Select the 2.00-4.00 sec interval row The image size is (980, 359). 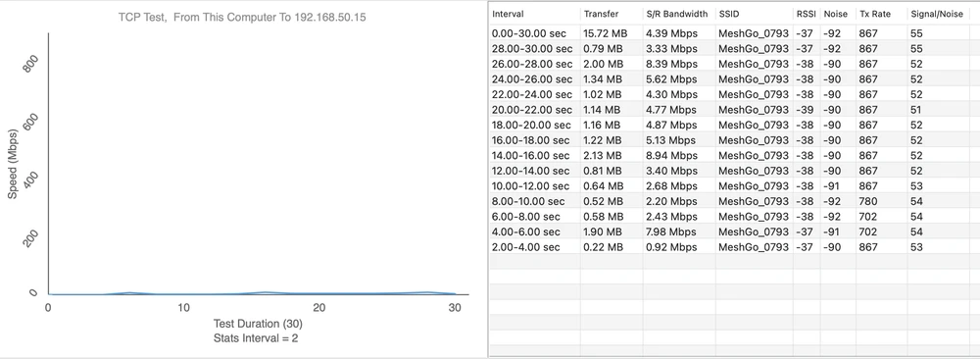click(x=734, y=247)
